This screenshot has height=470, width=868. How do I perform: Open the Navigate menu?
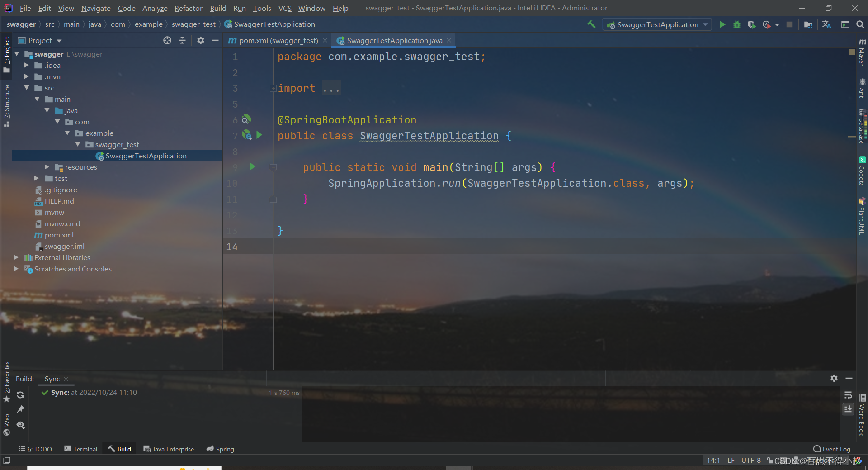point(96,8)
